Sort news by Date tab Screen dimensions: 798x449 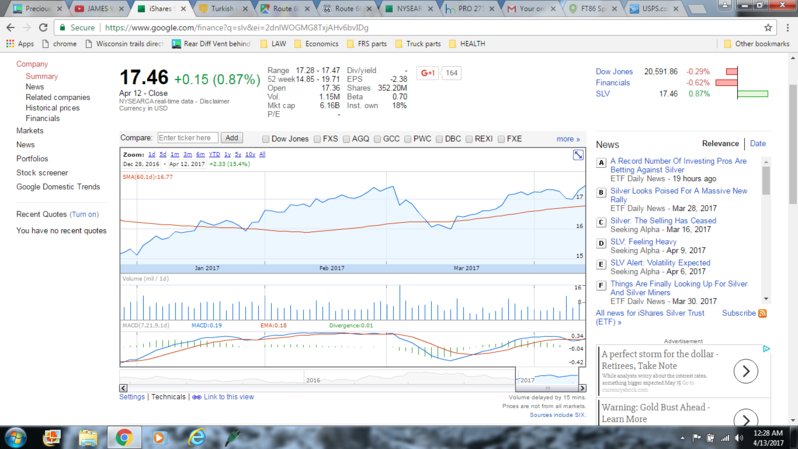point(757,144)
